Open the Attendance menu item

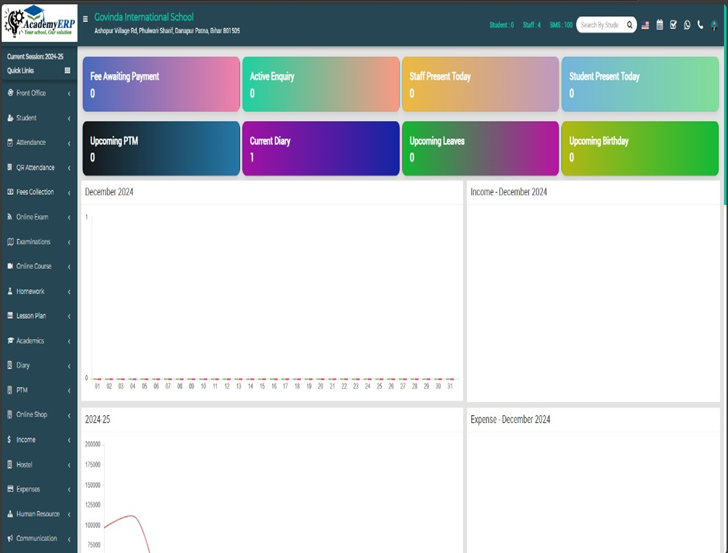pyautogui.click(x=31, y=143)
